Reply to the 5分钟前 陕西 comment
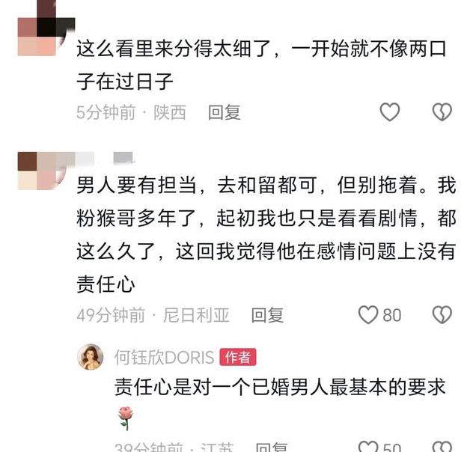Image resolution: width=476 pixels, height=452 pixels. (225, 112)
